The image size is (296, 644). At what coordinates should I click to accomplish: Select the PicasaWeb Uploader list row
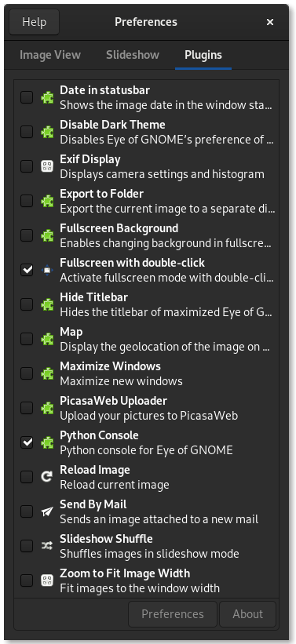146,408
